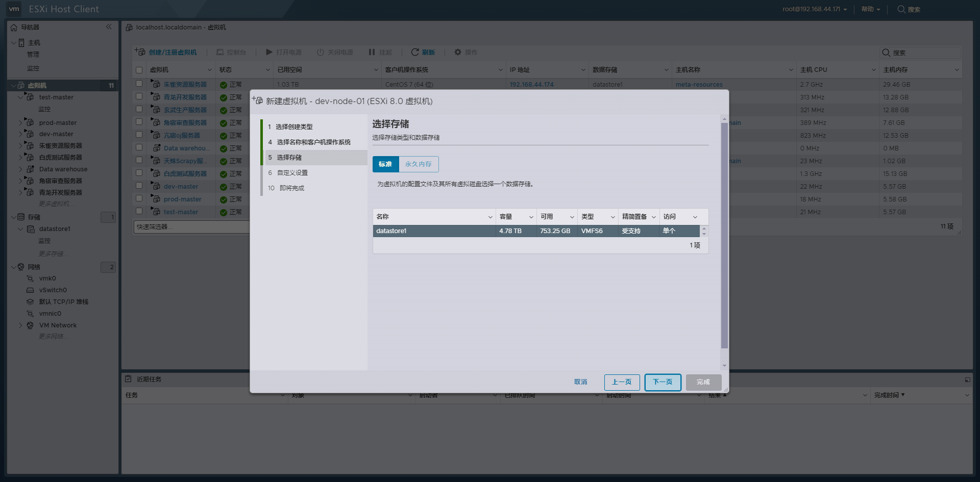Open the 虚拟机 column header dropdown
The width and height of the screenshot is (980, 482).
click(209, 70)
